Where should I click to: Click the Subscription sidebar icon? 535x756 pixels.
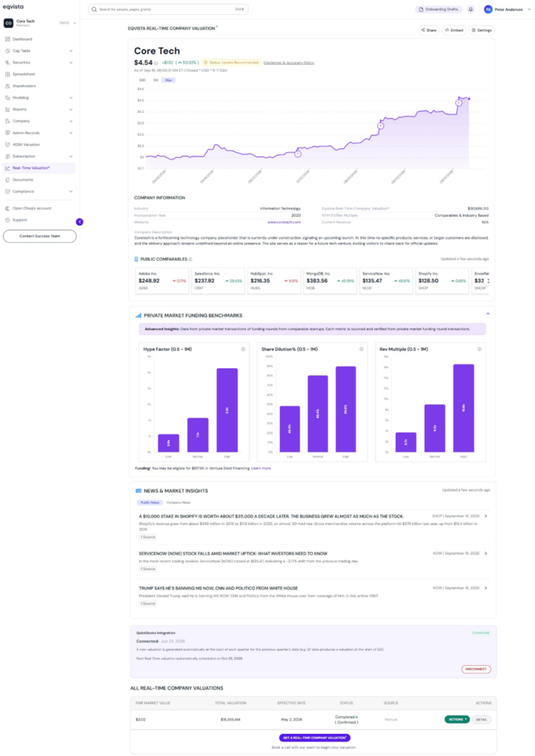tap(7, 157)
